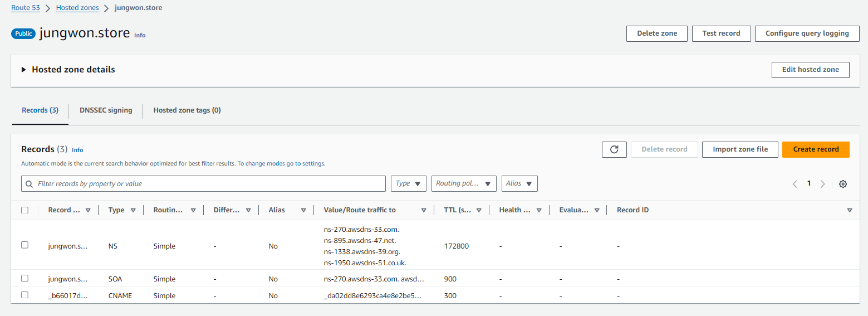Click the Public badge beside zone name

[23, 33]
